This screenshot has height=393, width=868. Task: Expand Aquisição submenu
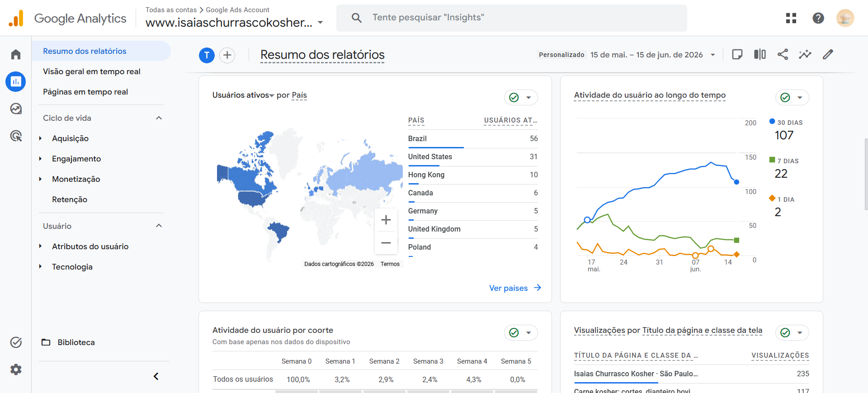coord(40,138)
